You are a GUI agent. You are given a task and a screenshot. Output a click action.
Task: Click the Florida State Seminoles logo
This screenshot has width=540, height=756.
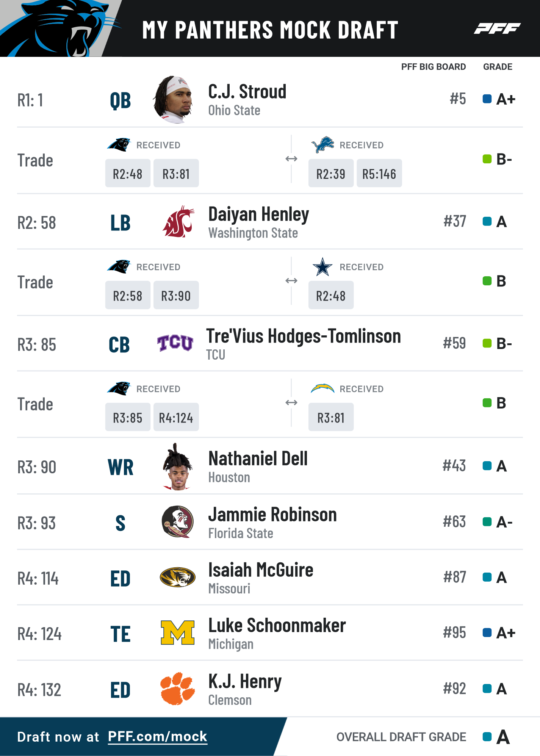(x=177, y=522)
